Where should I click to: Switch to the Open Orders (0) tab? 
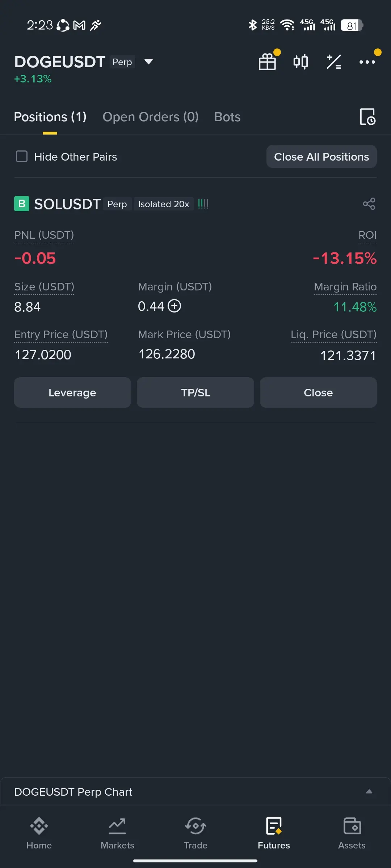tap(151, 117)
